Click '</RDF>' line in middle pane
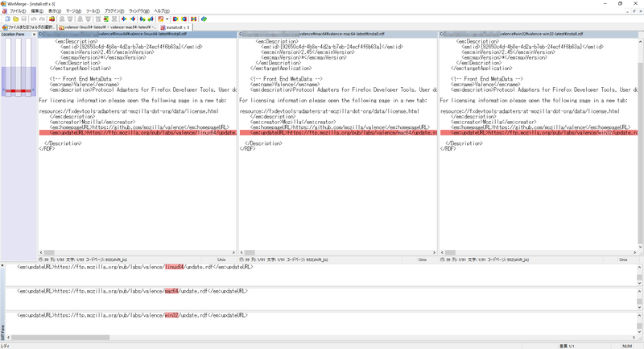The height and width of the screenshot is (349, 644). [x=247, y=149]
